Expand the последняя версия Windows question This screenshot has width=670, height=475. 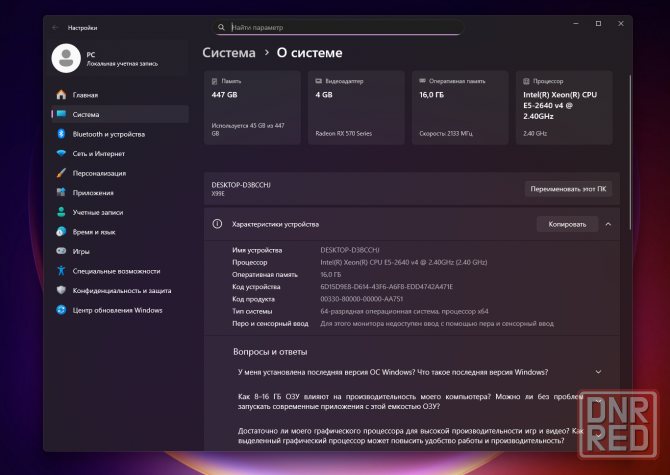(x=598, y=372)
